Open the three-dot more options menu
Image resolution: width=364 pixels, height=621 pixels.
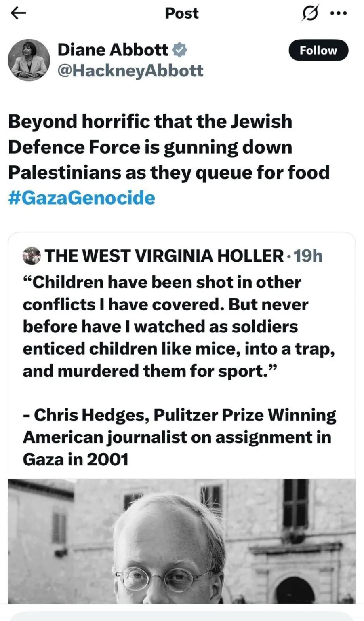[x=339, y=13]
